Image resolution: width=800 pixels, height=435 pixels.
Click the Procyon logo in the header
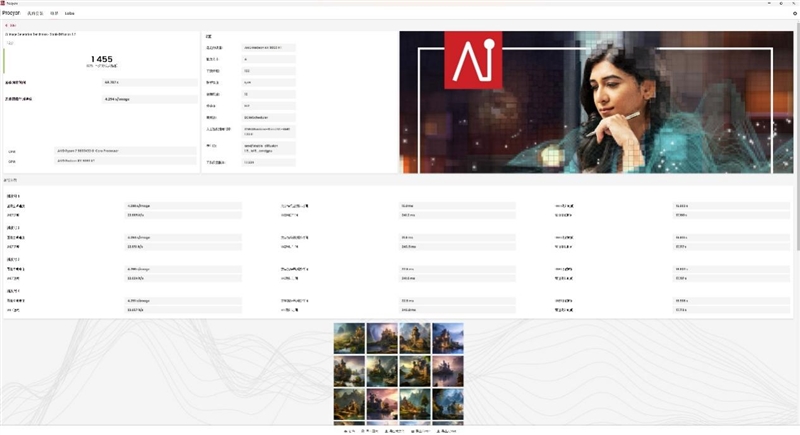pos(12,13)
